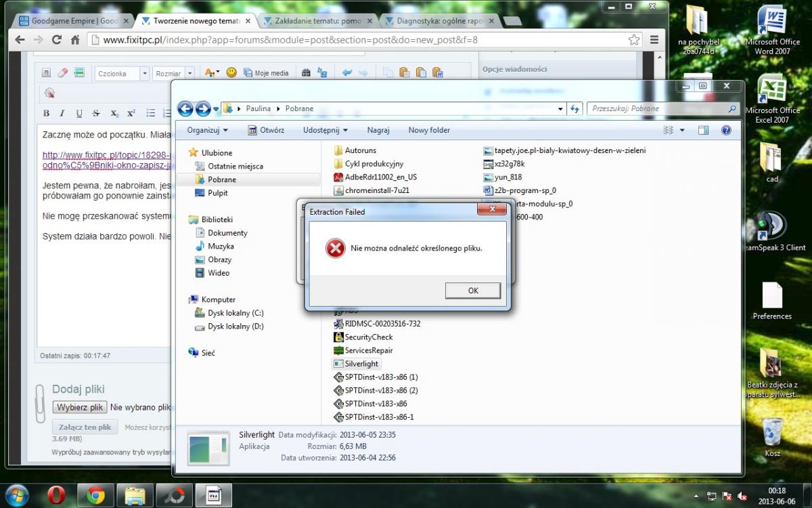Change the Explorer view icon

pyautogui.click(x=669, y=130)
